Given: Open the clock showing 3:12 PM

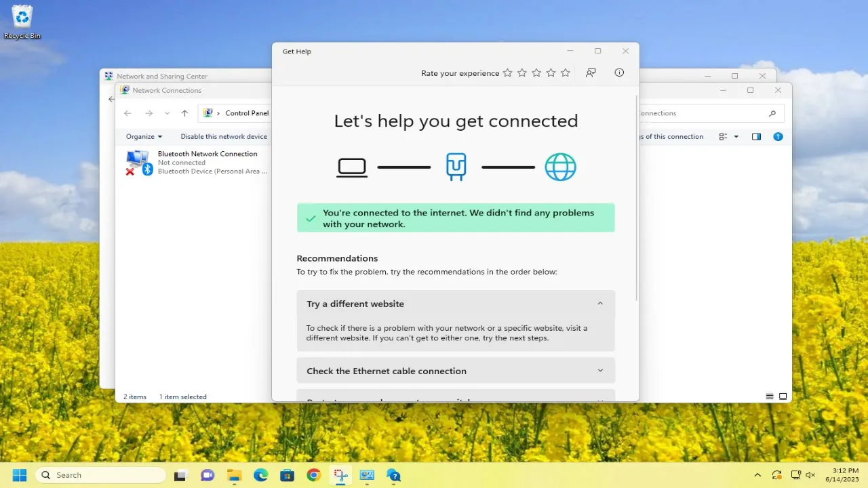Looking at the screenshot, I should (x=841, y=475).
